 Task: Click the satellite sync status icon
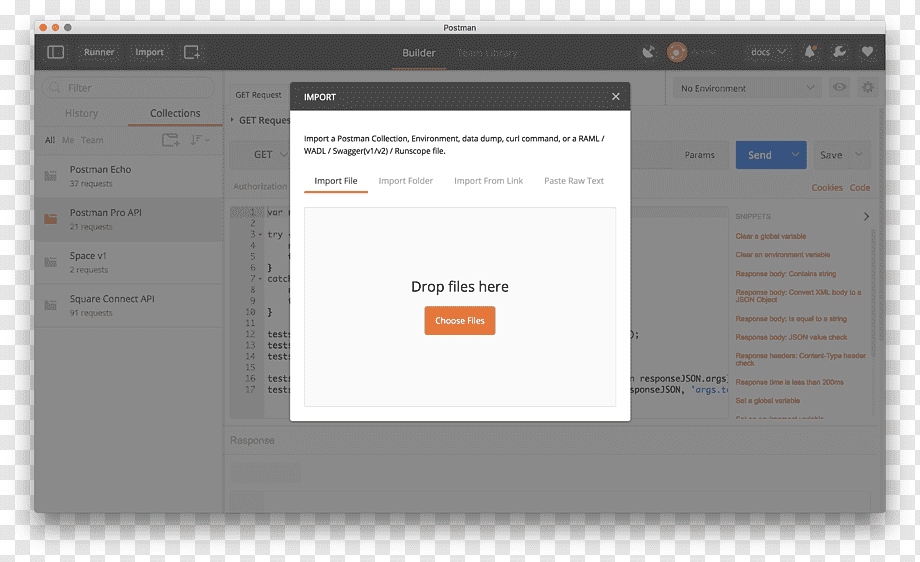point(648,52)
